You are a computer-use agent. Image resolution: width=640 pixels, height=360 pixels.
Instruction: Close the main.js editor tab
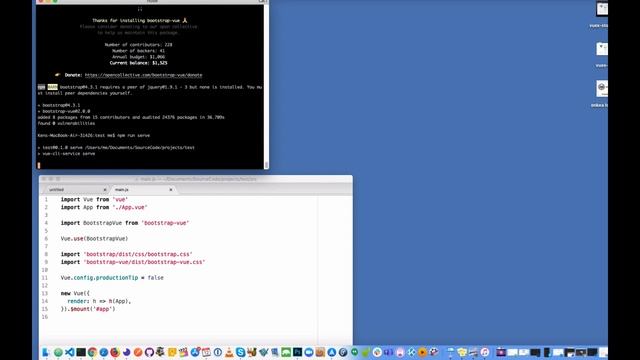171,190
